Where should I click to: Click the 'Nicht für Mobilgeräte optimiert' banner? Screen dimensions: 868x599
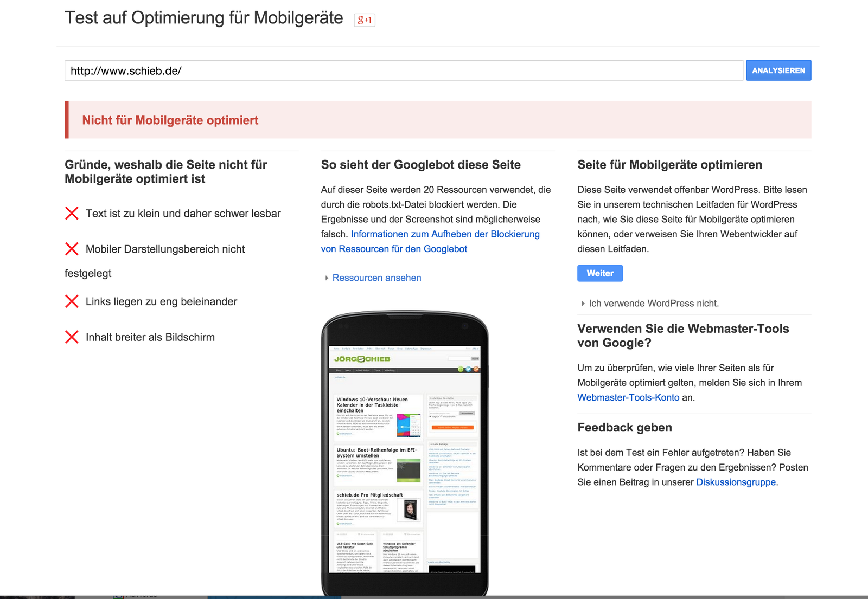(438, 120)
